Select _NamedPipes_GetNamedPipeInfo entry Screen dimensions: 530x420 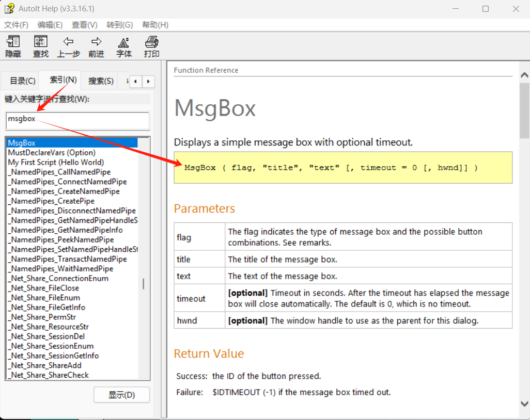point(65,230)
